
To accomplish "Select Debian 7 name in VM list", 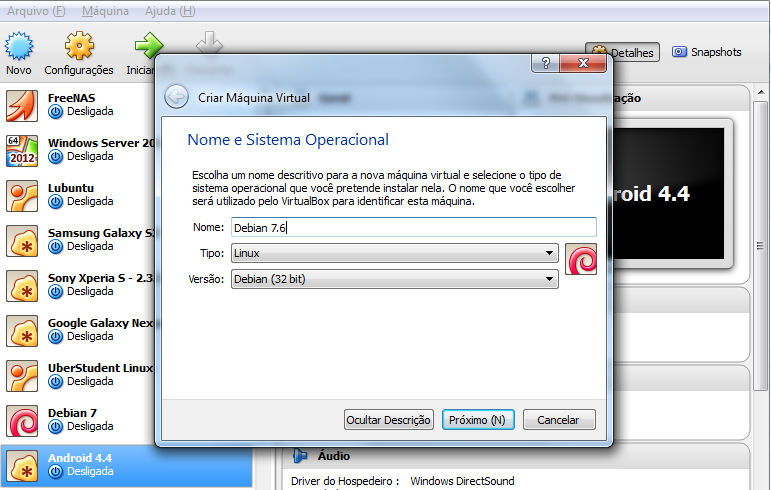I will click(x=72, y=413).
